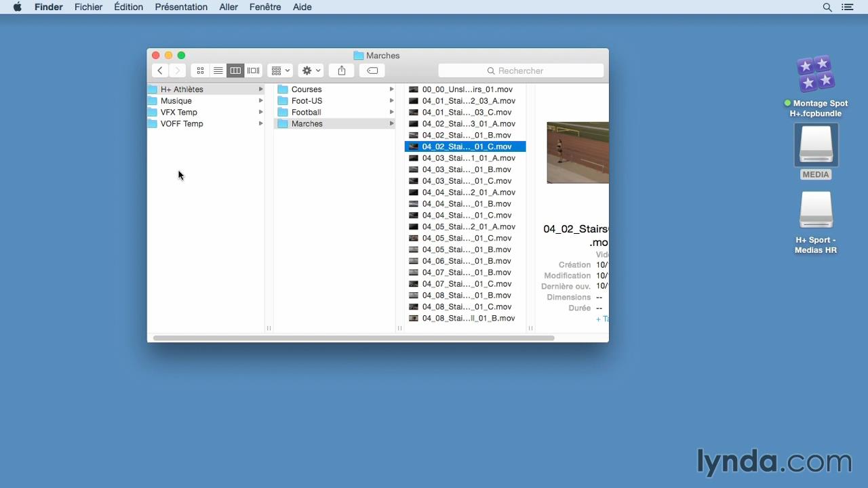
Task: Go forward with the right chevron button
Action: (x=177, y=70)
